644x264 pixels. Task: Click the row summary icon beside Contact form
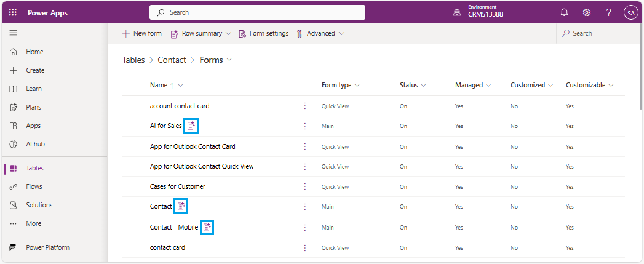click(181, 206)
